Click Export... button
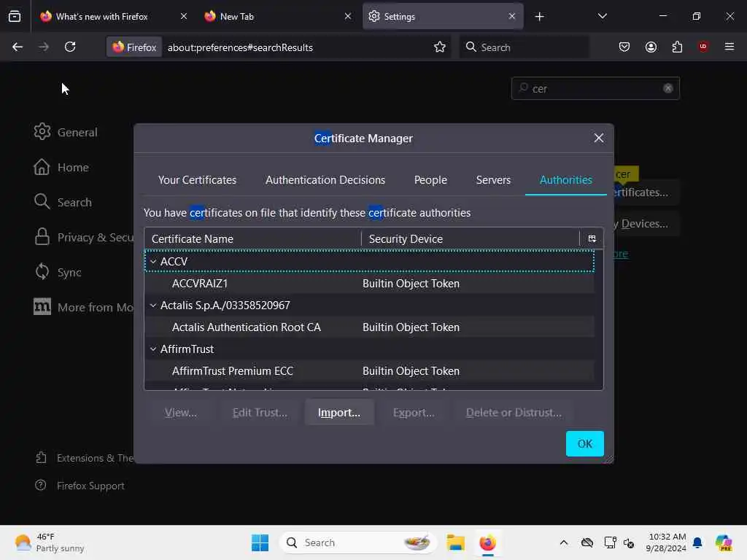 pos(414,413)
